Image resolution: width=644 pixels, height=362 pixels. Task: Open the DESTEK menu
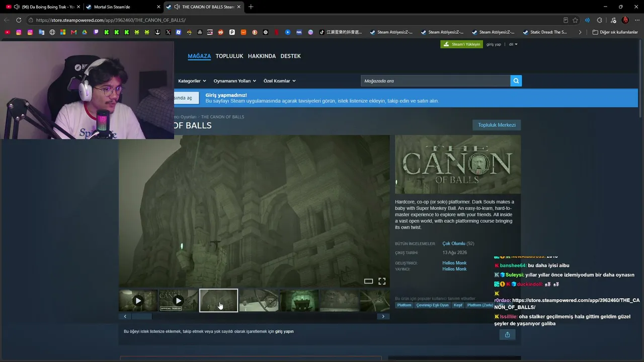coord(290,56)
